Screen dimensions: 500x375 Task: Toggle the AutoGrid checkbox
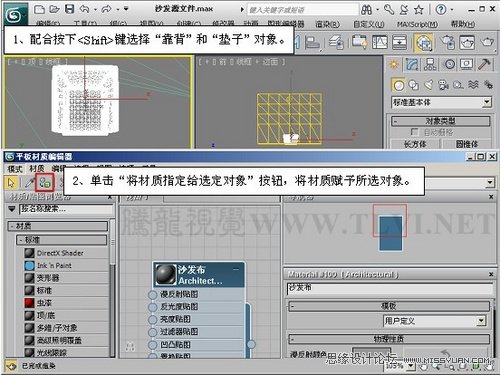[x=414, y=132]
